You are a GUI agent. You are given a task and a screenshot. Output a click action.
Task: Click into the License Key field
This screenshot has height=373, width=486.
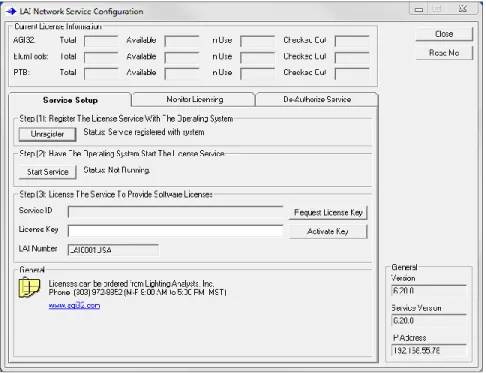tap(175, 231)
